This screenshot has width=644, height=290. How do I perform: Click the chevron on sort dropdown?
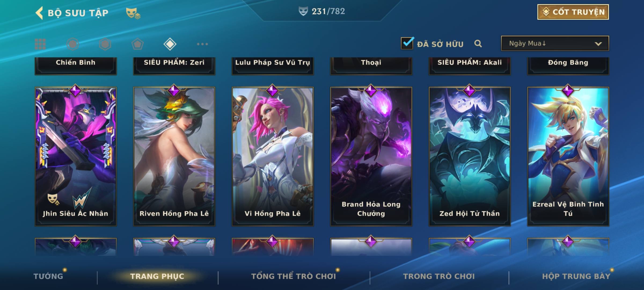(x=598, y=44)
